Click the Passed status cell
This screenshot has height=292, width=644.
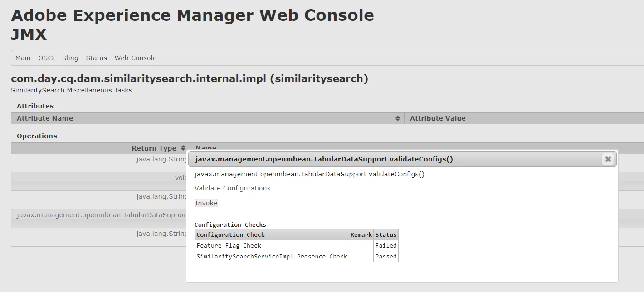coord(386,256)
